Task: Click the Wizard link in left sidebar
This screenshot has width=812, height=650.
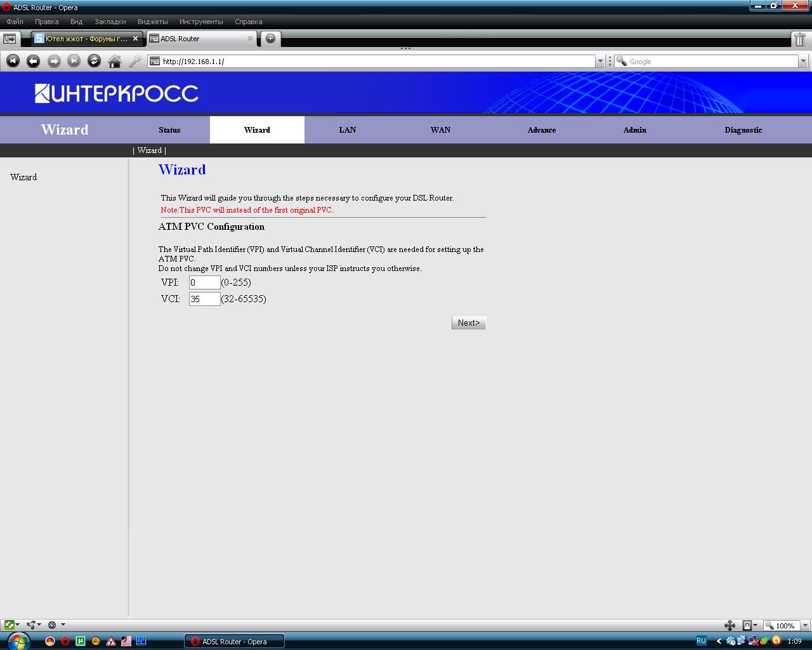Action: (23, 177)
